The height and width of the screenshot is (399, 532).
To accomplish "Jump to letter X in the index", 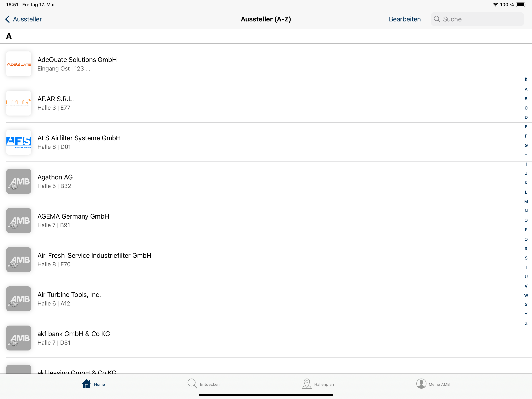I will pos(526,305).
